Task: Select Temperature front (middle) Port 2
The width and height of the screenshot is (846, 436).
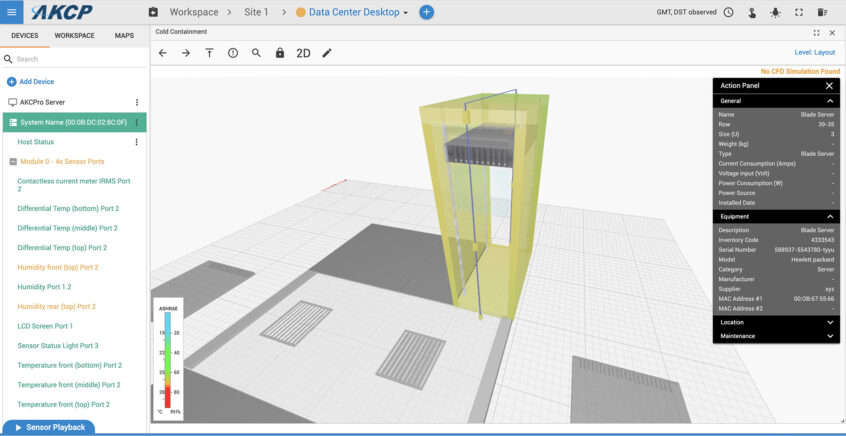Action: coord(69,385)
